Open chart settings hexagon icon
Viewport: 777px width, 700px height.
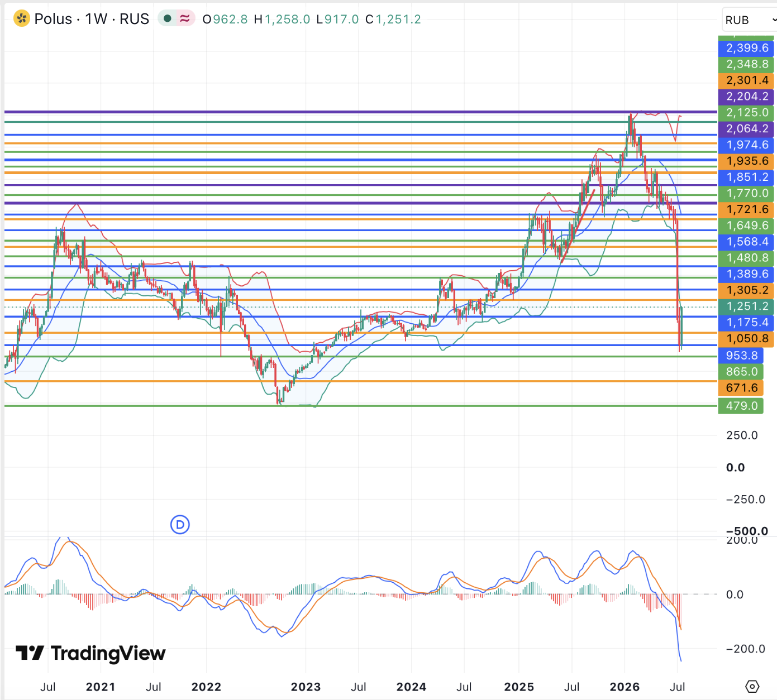(x=752, y=686)
